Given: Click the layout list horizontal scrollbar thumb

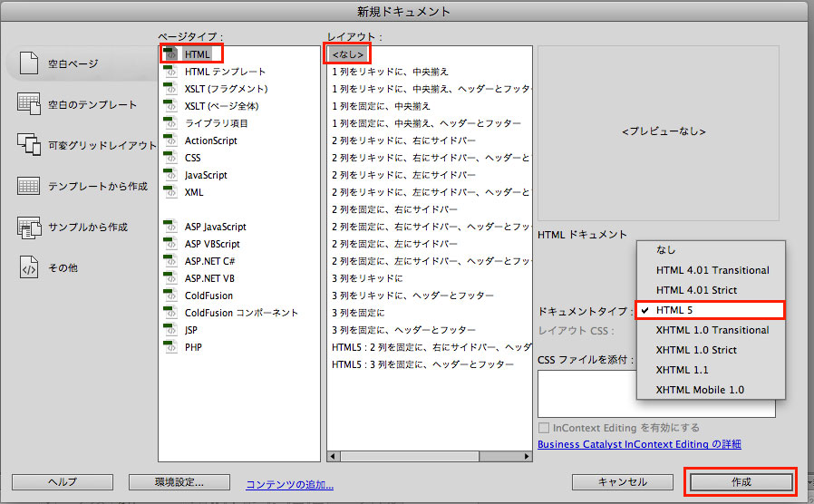Looking at the screenshot, I should [410, 456].
